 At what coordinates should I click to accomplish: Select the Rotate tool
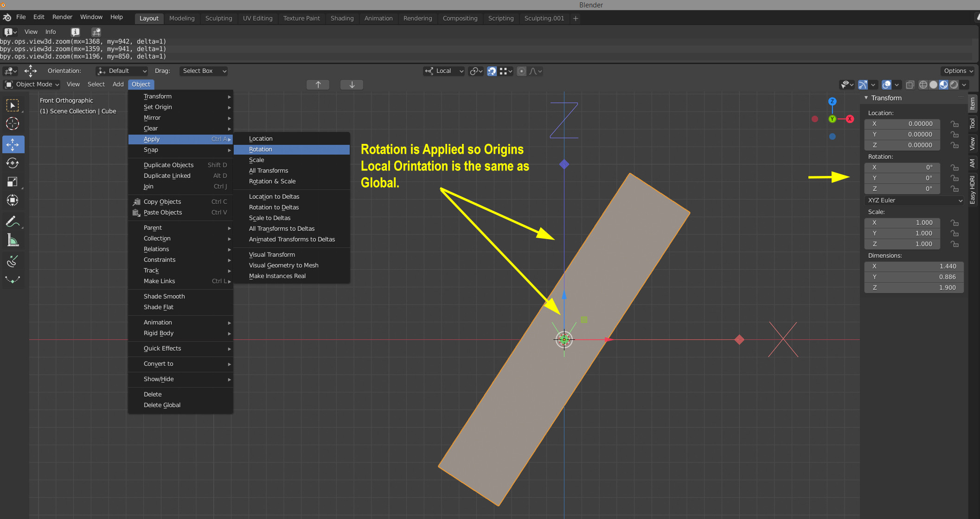[x=13, y=163]
